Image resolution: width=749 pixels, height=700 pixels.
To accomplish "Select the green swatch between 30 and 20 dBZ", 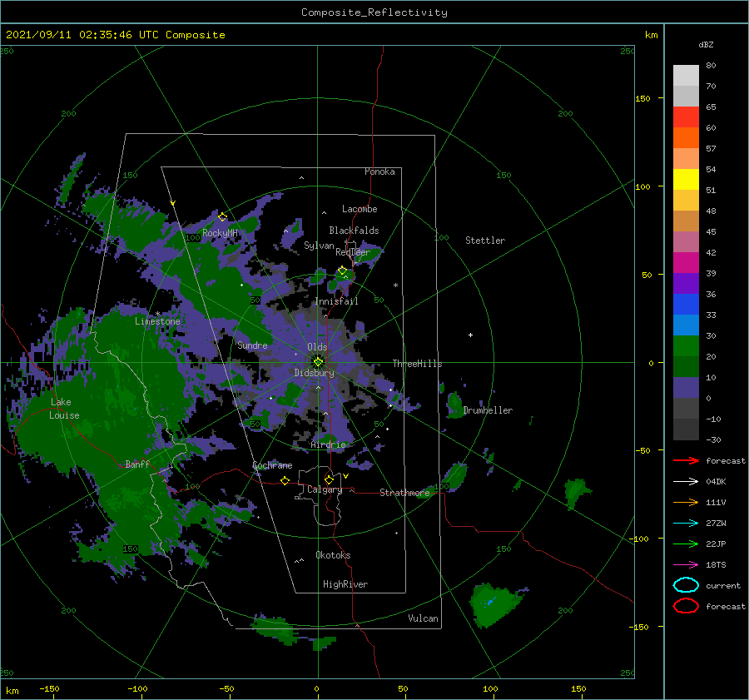I will pyautogui.click(x=686, y=346).
